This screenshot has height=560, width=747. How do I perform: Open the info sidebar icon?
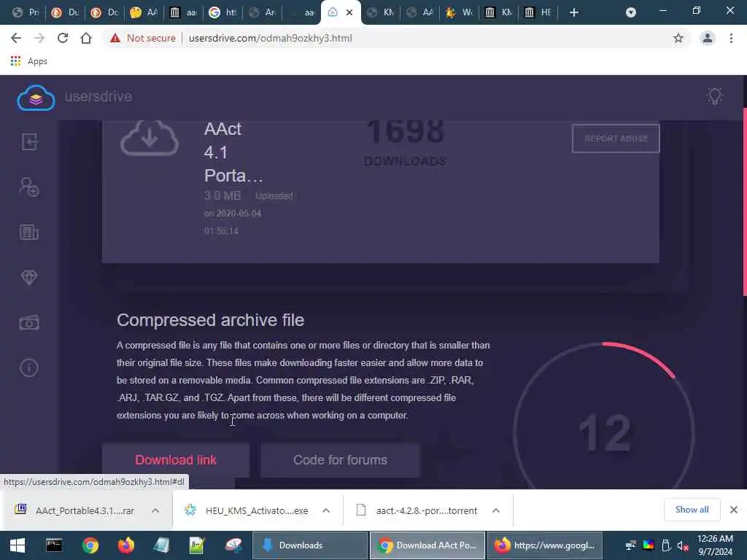click(29, 367)
